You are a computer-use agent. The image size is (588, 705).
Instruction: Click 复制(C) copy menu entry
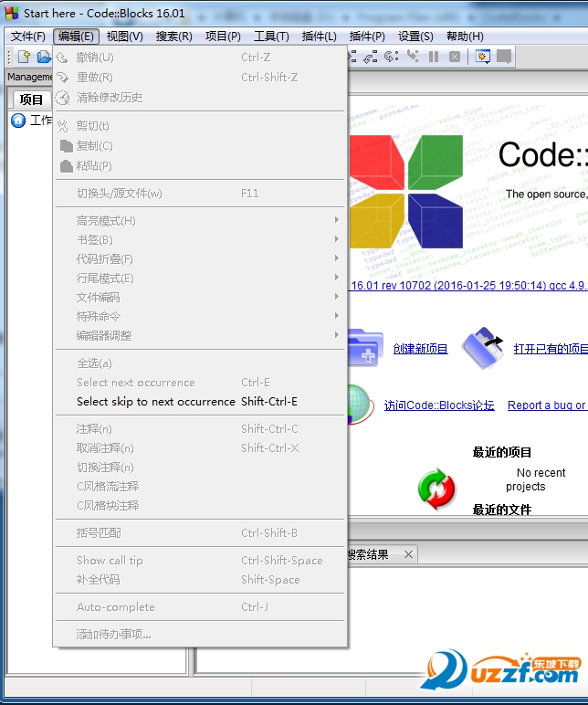[x=200, y=146]
